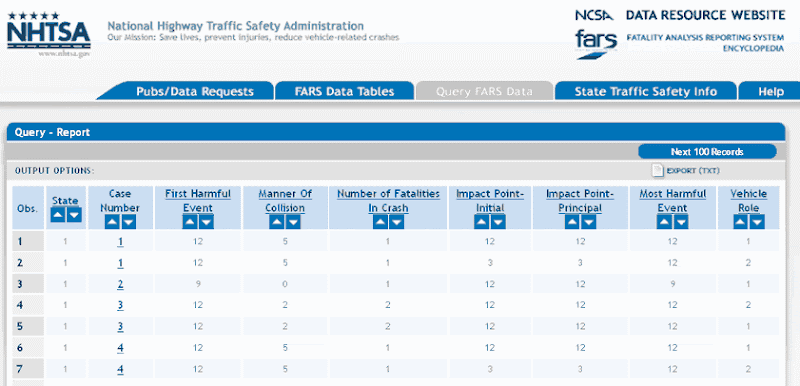The width and height of the screenshot is (800, 386).
Task: Sort Most Harmful Event ascending arrow
Action: pos(664,222)
